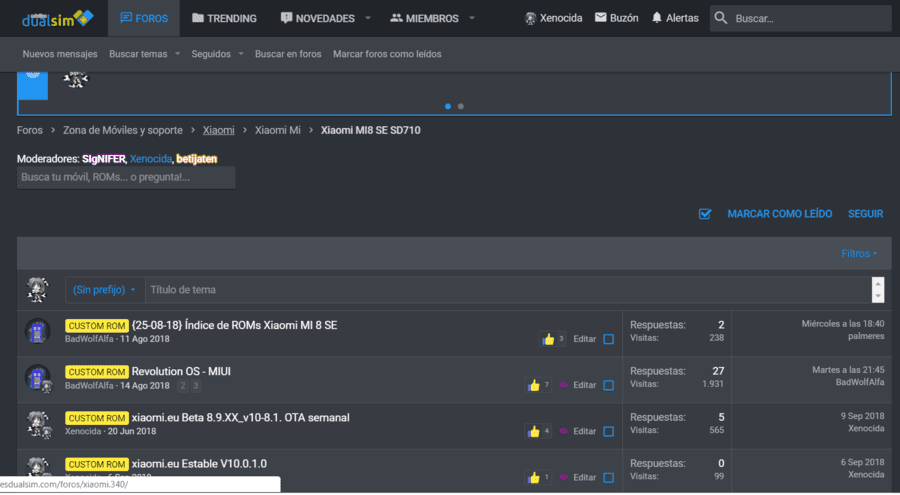Go to Zona de Móviles y soporte breadcrumb
Screen dimensions: 900x495
click(x=123, y=130)
